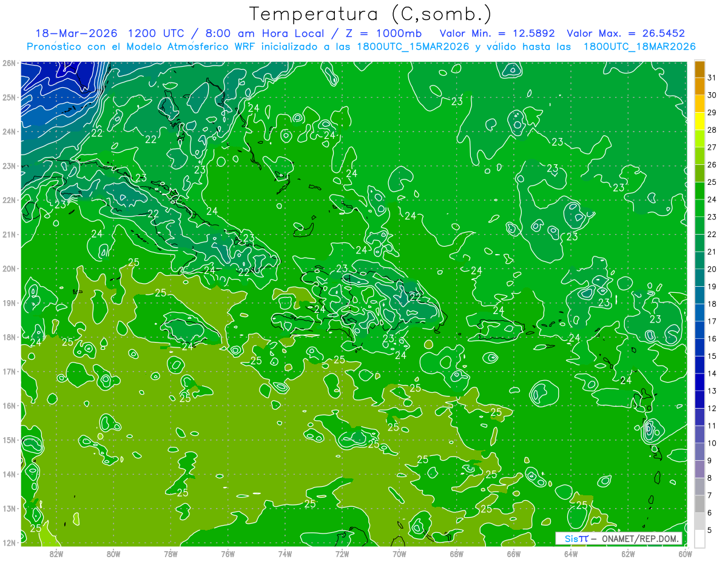Click the "80W" longitude axis label
Screen dimensions: 728x562
click(x=113, y=554)
